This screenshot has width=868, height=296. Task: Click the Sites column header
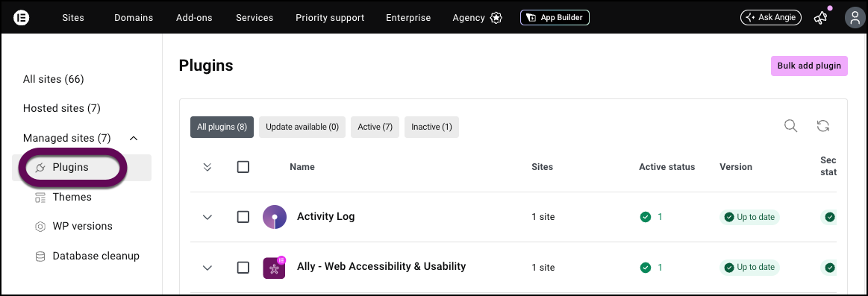pos(542,166)
